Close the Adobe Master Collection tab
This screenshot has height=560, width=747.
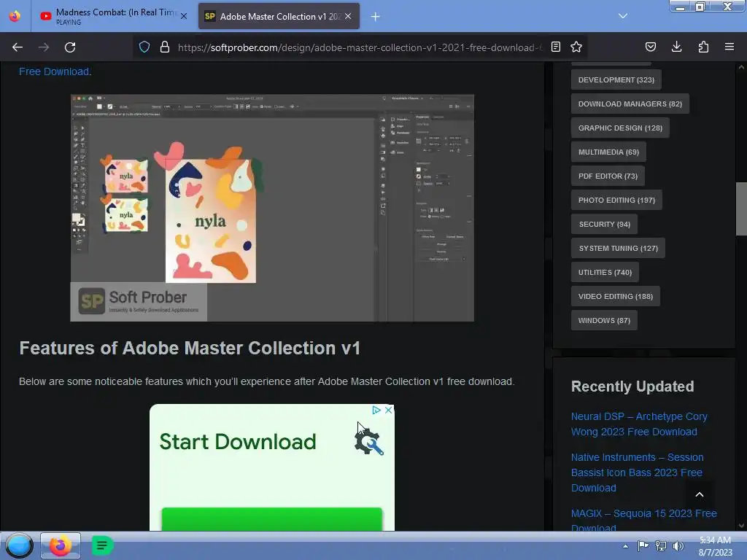coord(348,16)
